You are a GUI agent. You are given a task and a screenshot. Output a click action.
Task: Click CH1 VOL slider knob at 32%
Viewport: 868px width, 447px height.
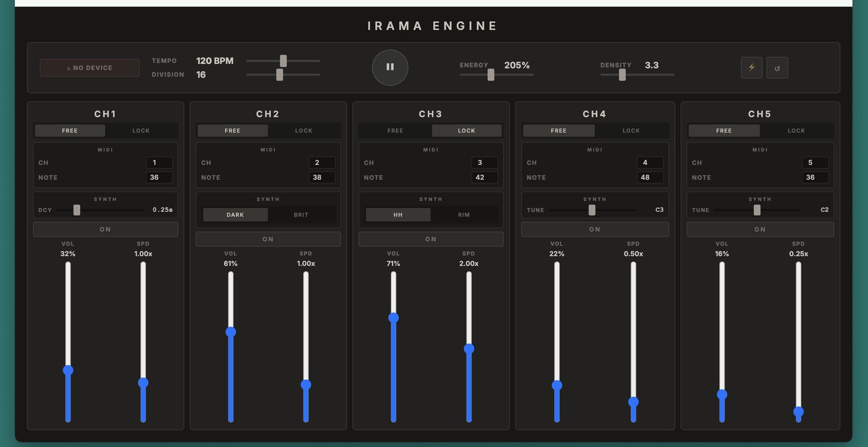point(68,371)
